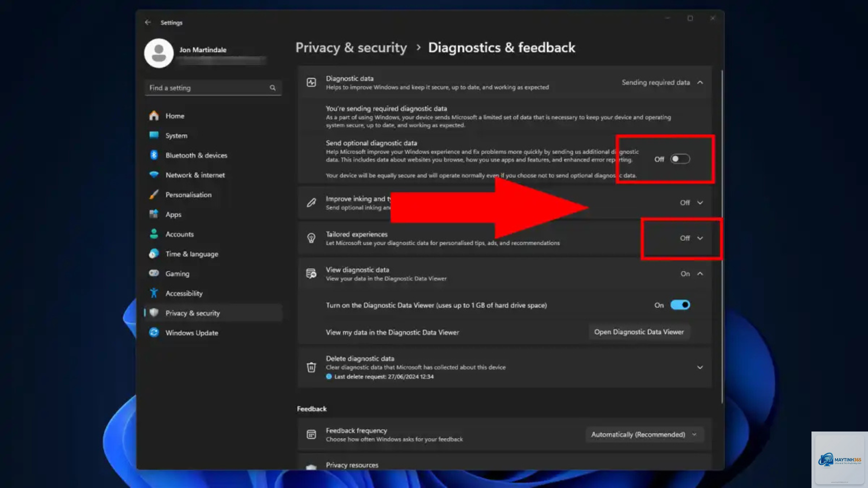Click the Delete diagnostic data trash icon
The height and width of the screenshot is (488, 868).
[x=311, y=367]
